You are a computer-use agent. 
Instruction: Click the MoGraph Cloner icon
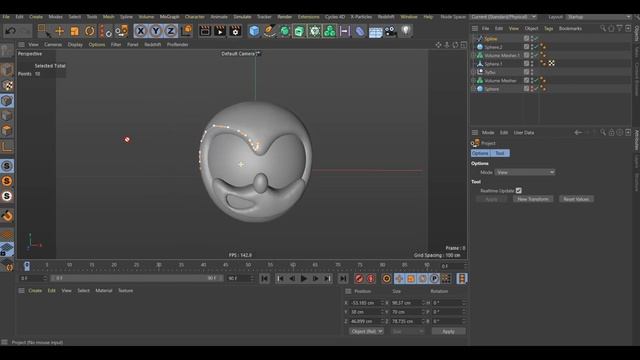[314, 31]
